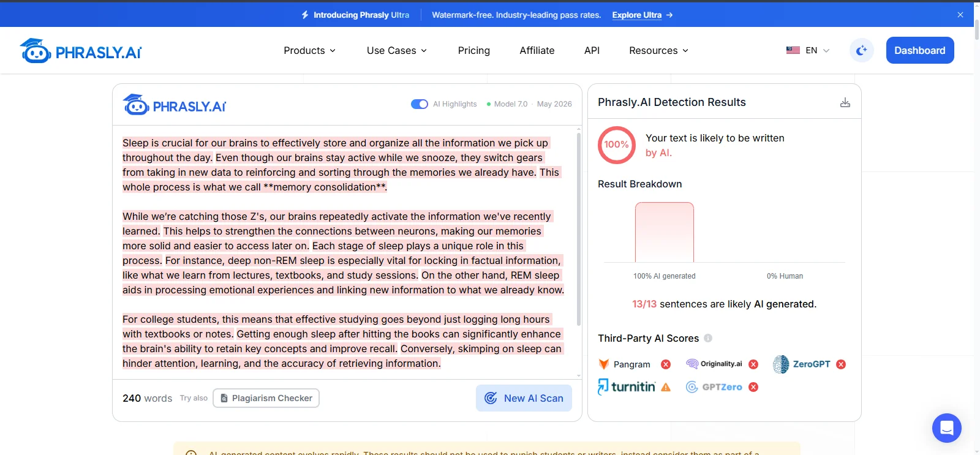This screenshot has height=455, width=980.
Task: Open the Affiliate page
Action: click(537, 50)
